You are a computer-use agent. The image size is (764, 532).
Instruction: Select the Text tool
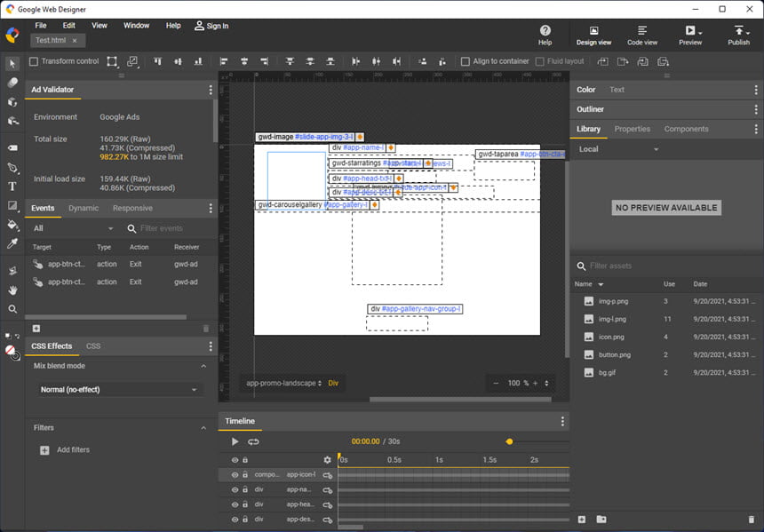coord(12,187)
